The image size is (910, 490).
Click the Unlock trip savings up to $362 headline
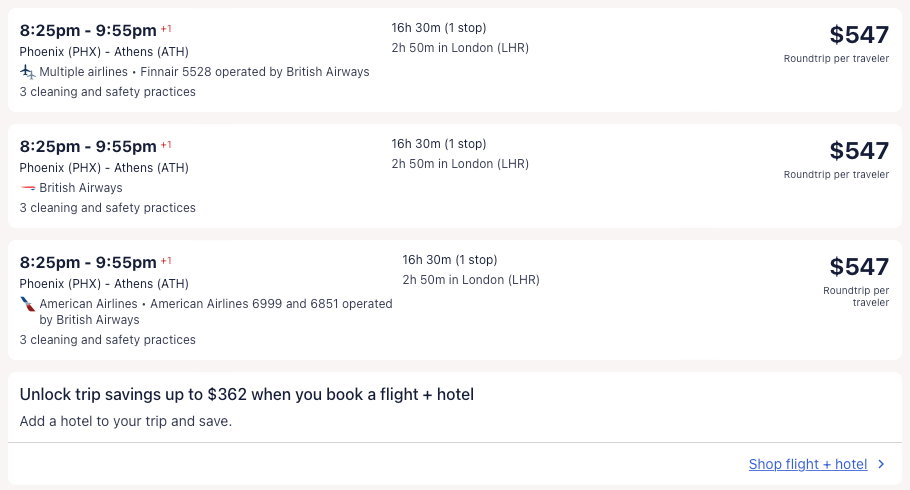(246, 395)
